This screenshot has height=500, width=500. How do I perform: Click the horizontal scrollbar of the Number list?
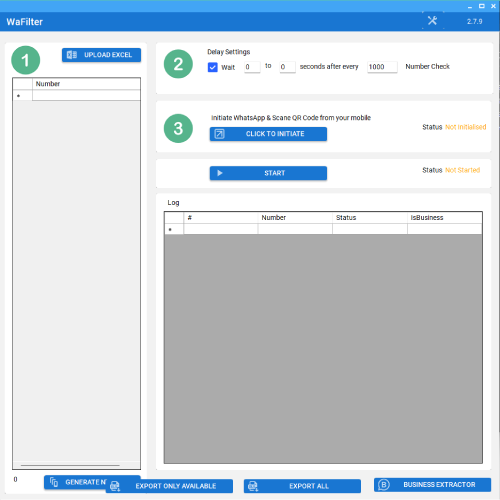70,465
